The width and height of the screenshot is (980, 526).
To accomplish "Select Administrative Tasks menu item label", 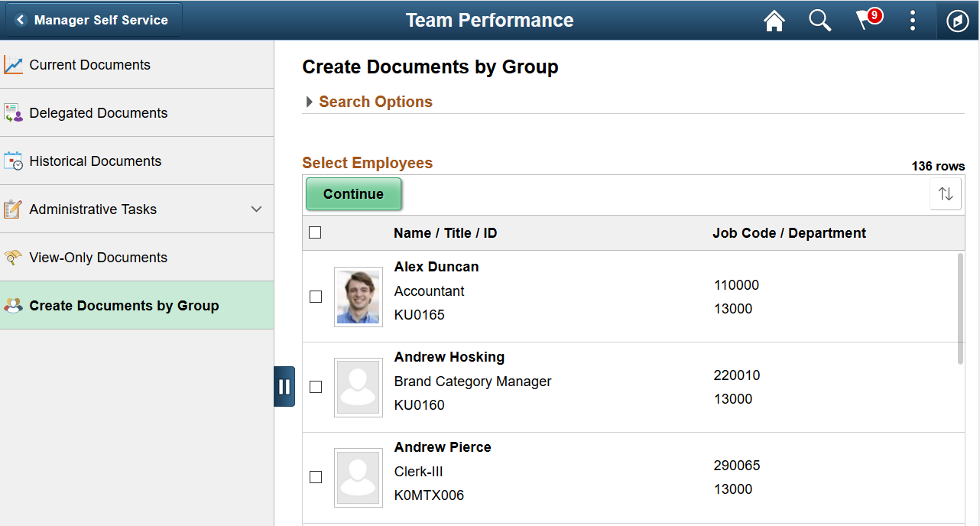I will 93,209.
